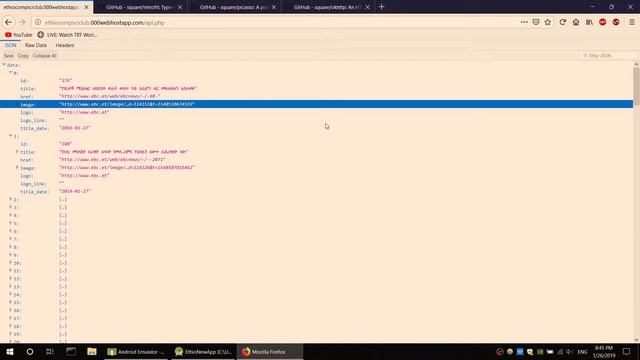Click the page vertical scrollbar thumb
640x360 pixels.
click(x=636, y=87)
